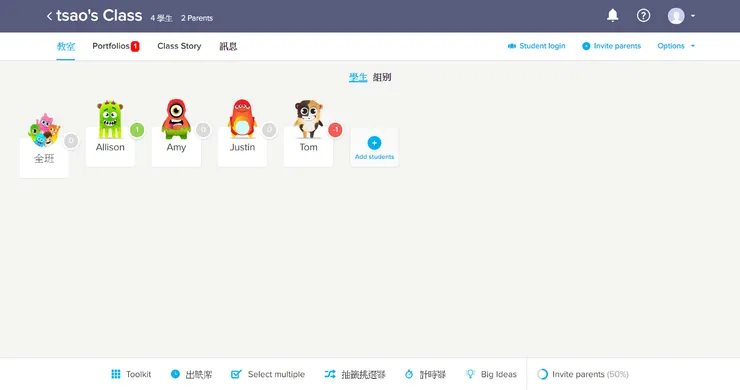
Task: Click the name Amy on her card
Action: click(x=176, y=147)
